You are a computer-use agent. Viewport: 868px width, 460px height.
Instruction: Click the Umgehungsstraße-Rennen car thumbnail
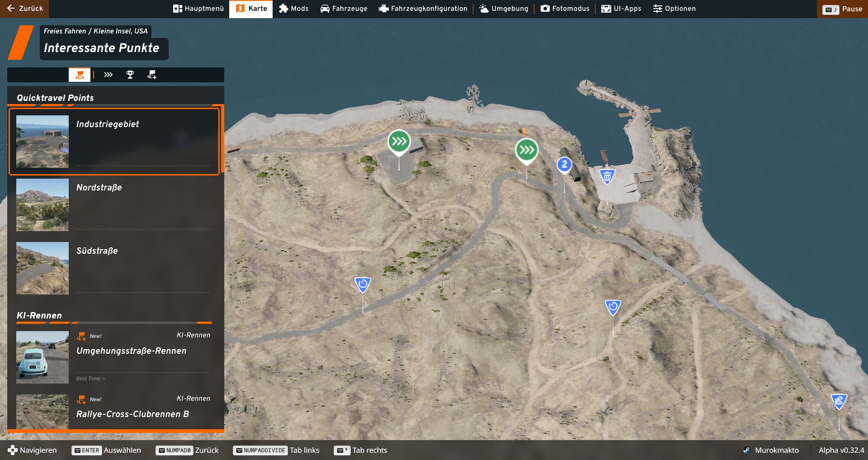pyautogui.click(x=42, y=357)
